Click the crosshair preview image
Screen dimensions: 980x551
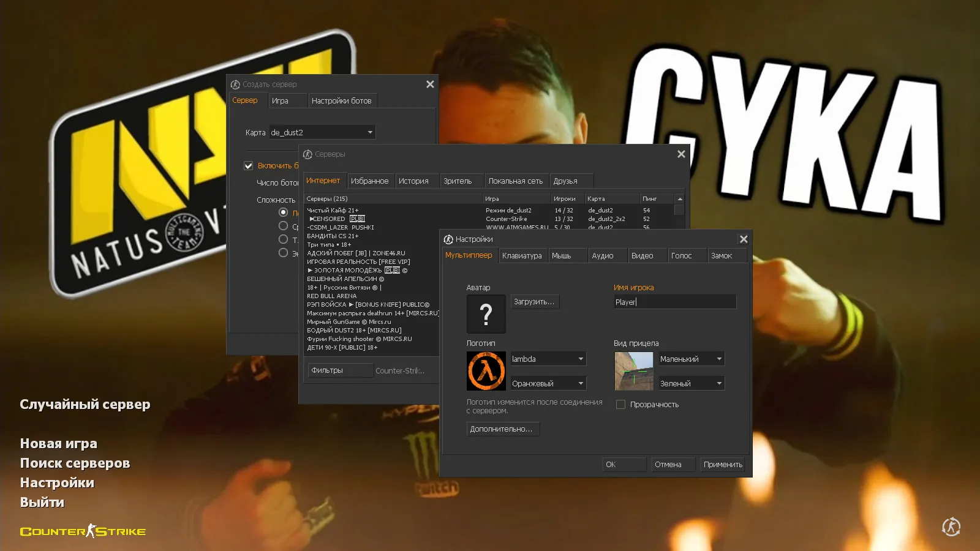(633, 370)
